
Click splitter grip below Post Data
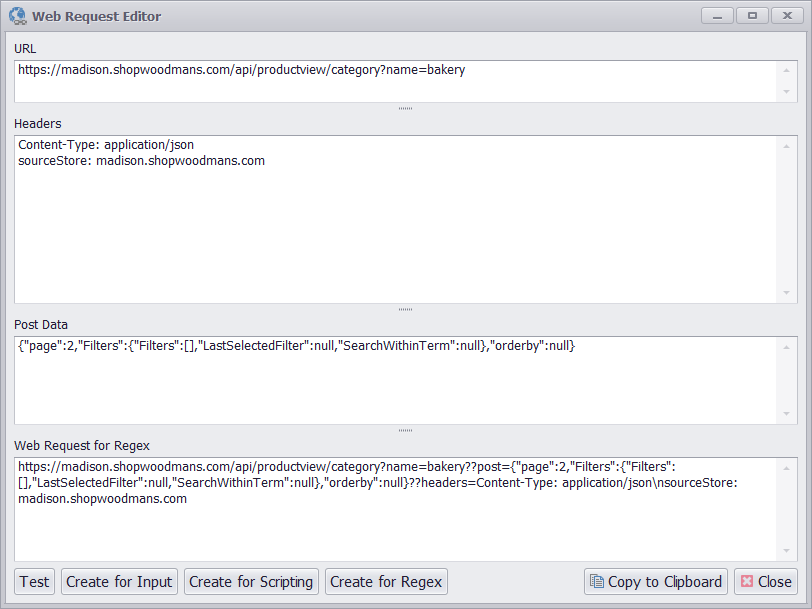pos(405,431)
